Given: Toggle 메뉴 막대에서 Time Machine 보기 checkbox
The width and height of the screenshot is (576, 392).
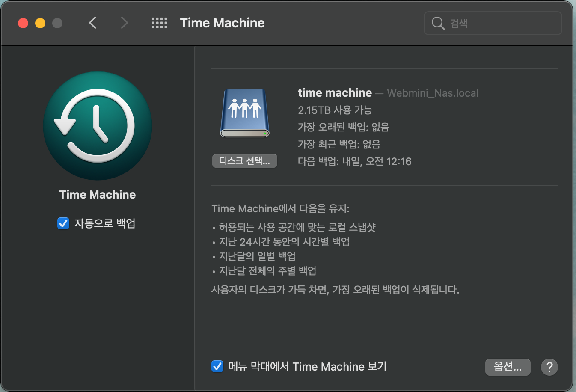Looking at the screenshot, I should pyautogui.click(x=217, y=366).
